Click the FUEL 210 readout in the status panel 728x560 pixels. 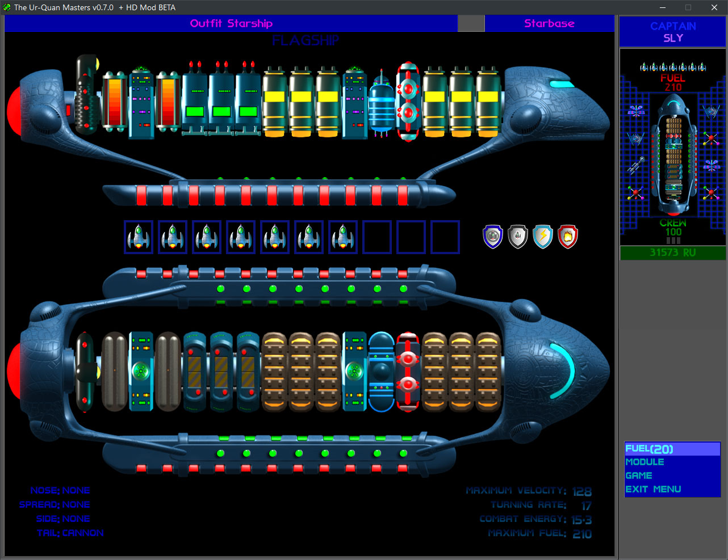[x=673, y=82]
